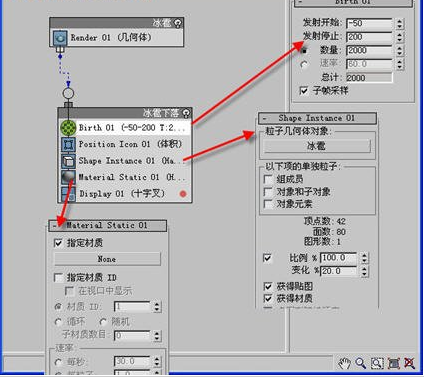Click the None material assignment button
This screenshot has width=424, height=377.
[107, 259]
